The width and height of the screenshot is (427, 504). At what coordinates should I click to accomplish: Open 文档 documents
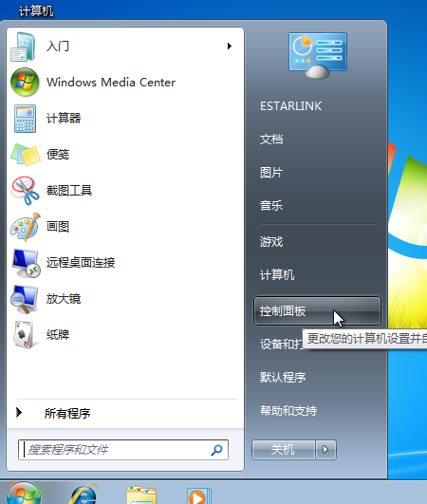coord(271,140)
